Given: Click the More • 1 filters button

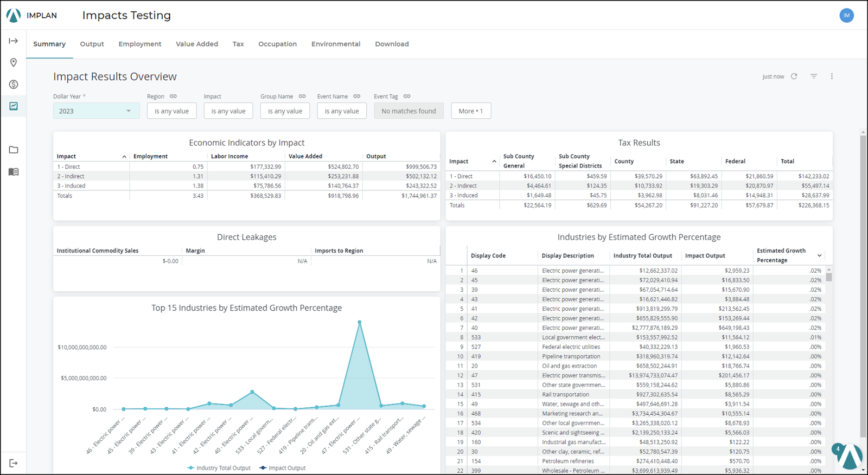Looking at the screenshot, I should click(x=470, y=111).
